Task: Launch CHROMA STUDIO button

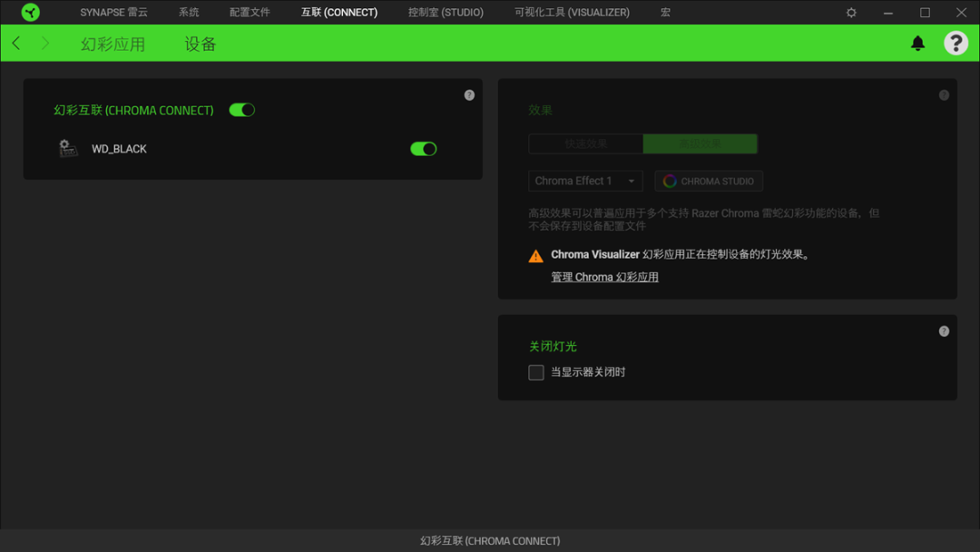Action: (x=708, y=181)
